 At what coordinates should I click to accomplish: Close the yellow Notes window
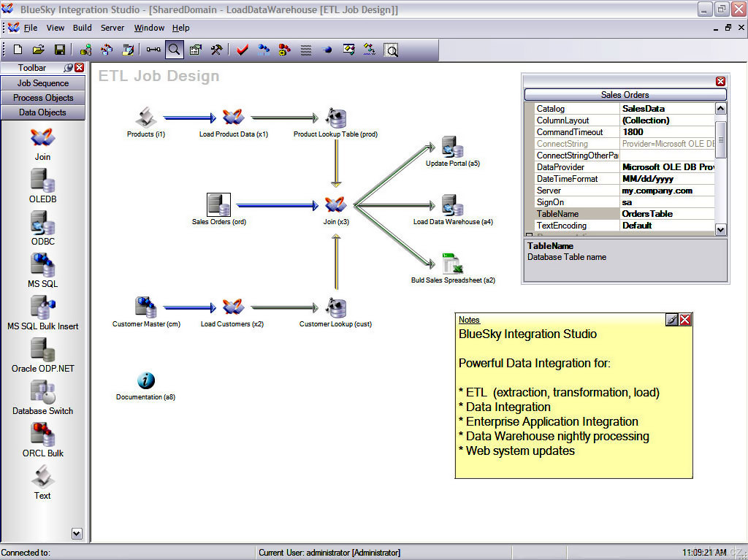pos(685,320)
